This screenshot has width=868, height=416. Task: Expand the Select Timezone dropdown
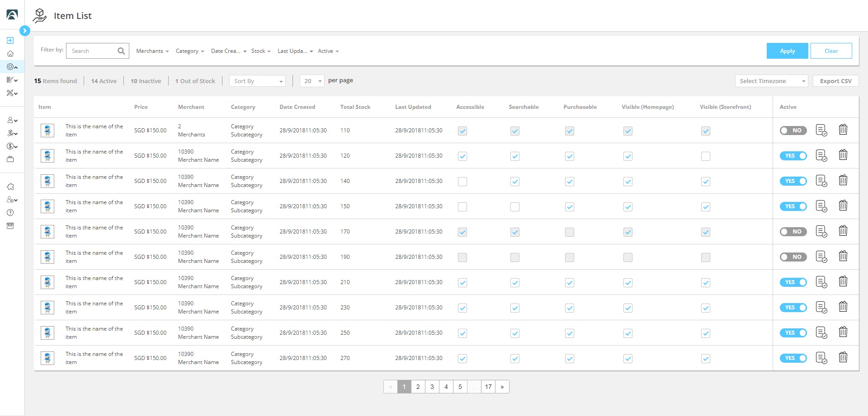click(x=771, y=81)
